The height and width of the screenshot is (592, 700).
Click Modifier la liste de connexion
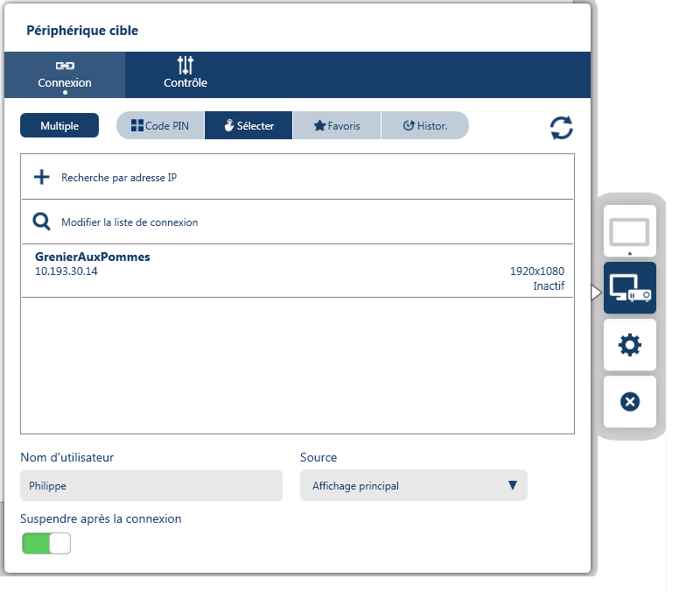(129, 222)
